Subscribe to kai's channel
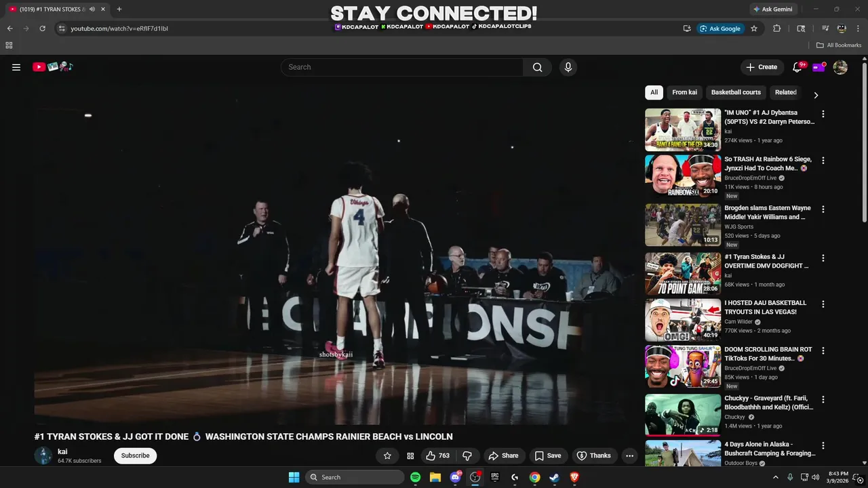The image size is (868, 488). click(135, 456)
